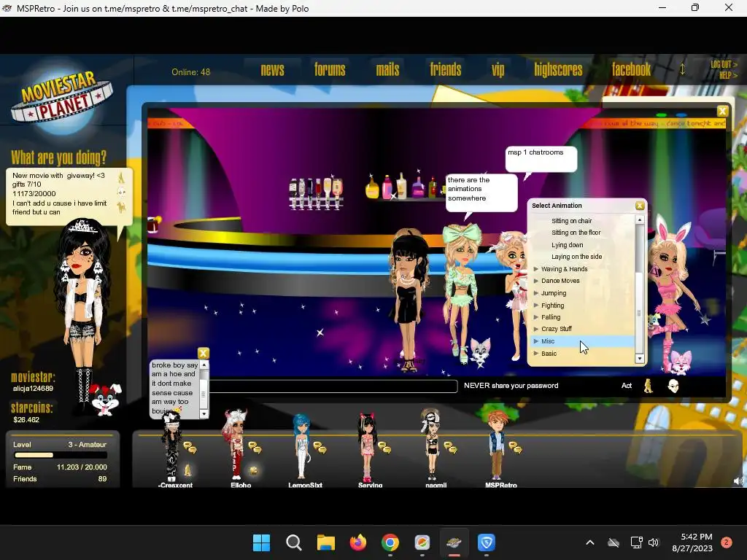
Task: Show hidden system tray icons
Action: (589, 542)
